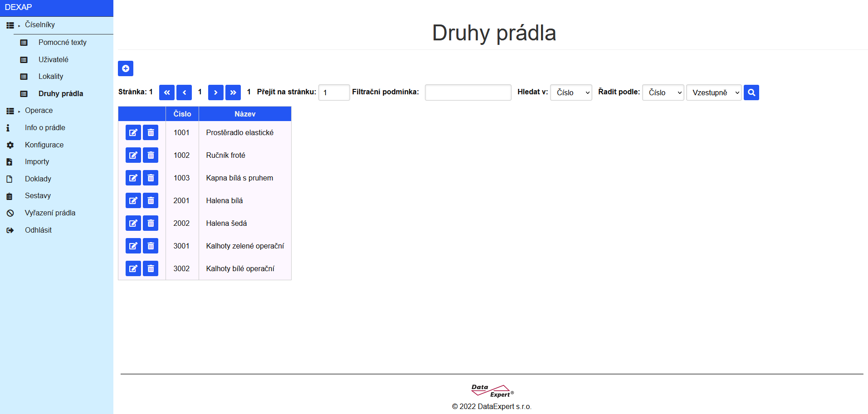This screenshot has height=414, width=868.
Task: Delete the Kalhoty bílé operační entry
Action: coord(151,268)
